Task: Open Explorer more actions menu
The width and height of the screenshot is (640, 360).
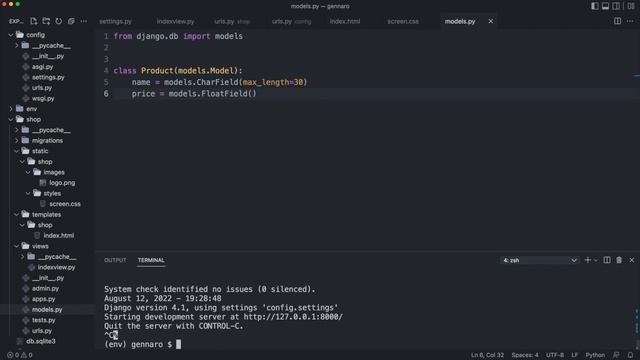Action: (84, 21)
